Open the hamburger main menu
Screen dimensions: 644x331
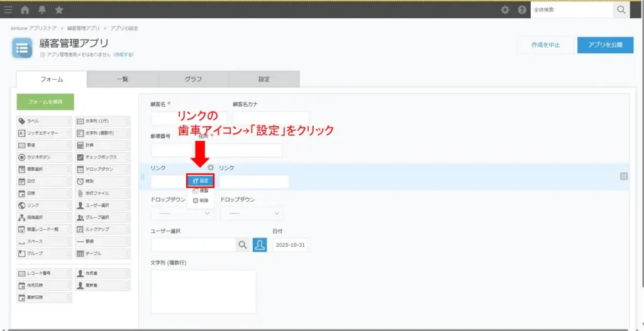(x=8, y=10)
